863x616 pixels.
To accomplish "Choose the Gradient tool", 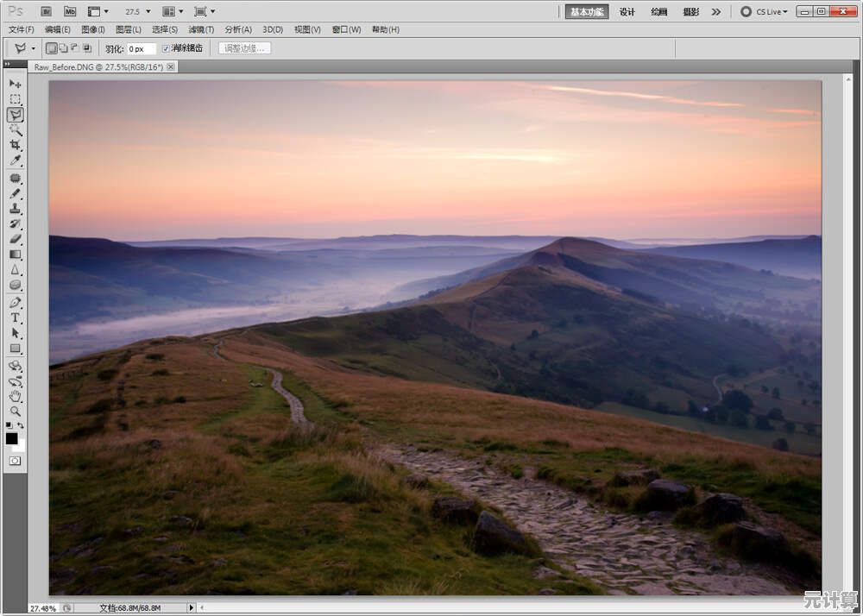I will point(16,255).
